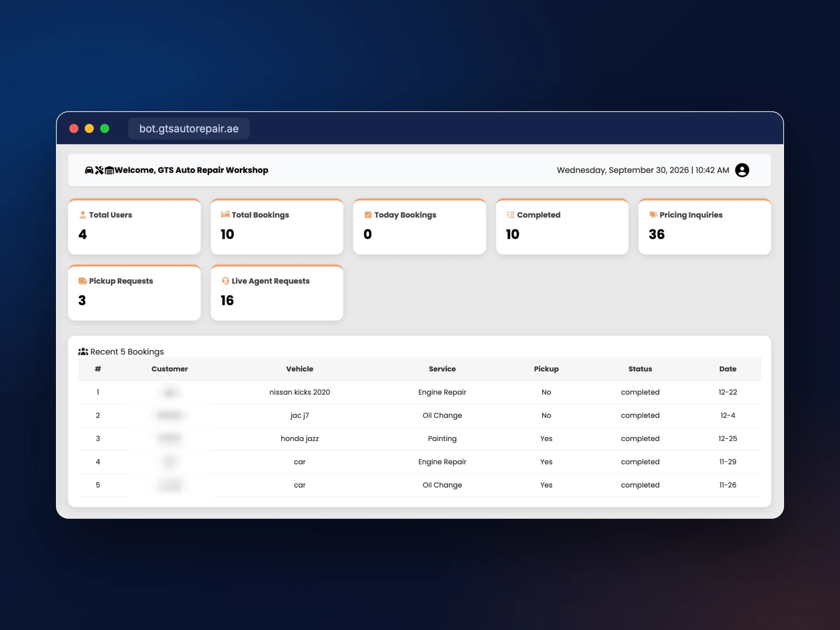
Task: Click the Pickup column header
Action: [546, 369]
